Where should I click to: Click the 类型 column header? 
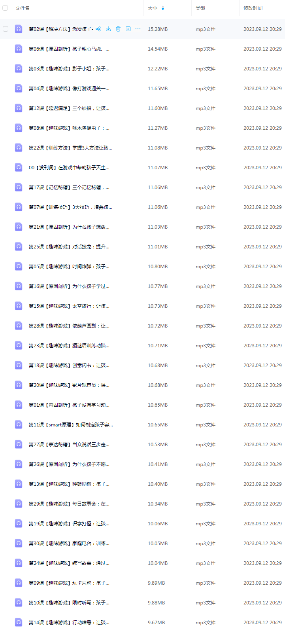click(200, 8)
